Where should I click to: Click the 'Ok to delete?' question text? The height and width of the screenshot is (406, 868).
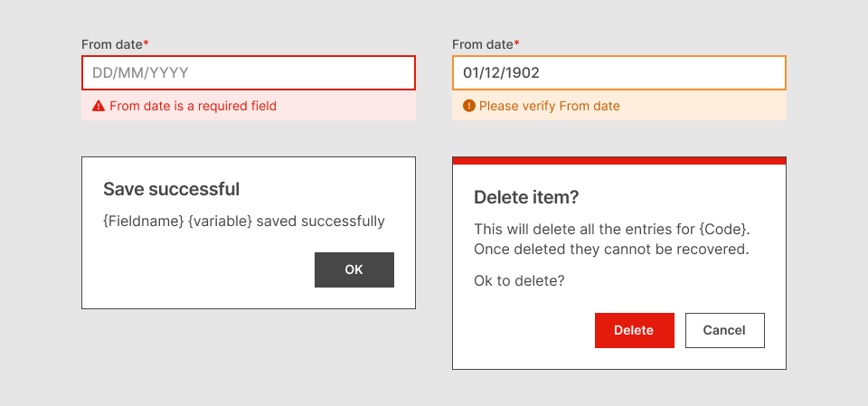tap(519, 281)
